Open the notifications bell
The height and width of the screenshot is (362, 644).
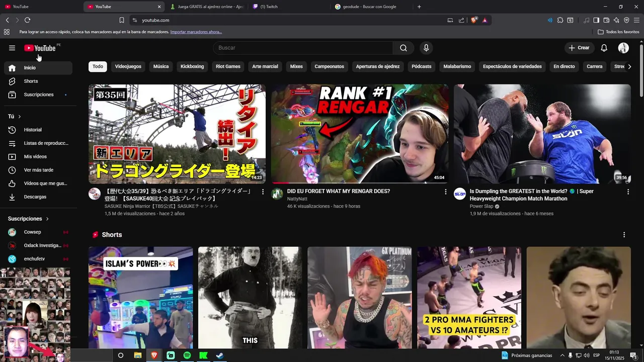[x=604, y=48]
